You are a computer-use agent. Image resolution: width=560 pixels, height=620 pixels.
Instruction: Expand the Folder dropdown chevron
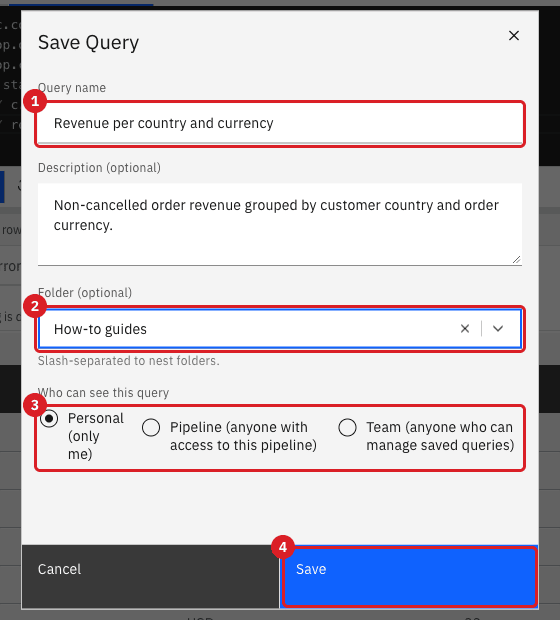pos(498,329)
